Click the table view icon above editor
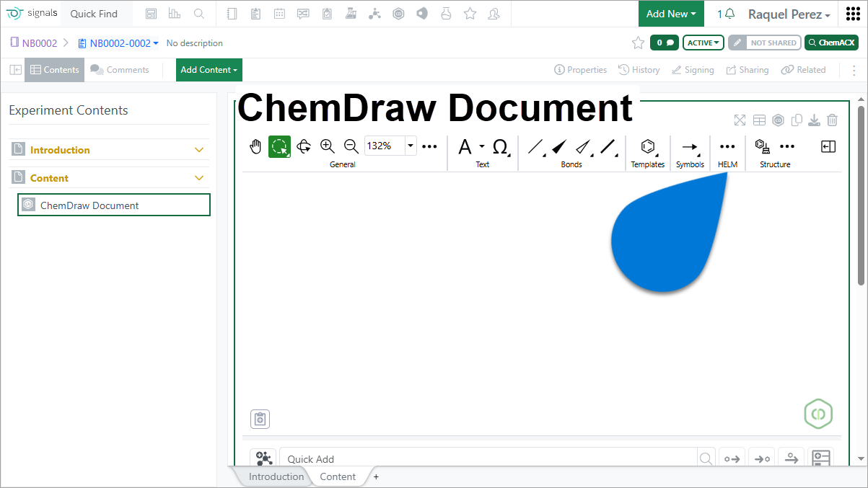This screenshot has height=488, width=868. tap(759, 120)
